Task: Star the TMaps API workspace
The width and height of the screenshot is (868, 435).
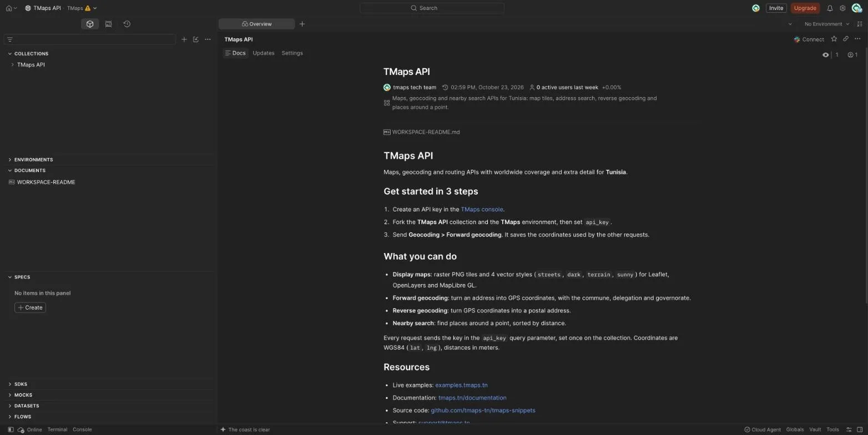Action: pos(834,39)
